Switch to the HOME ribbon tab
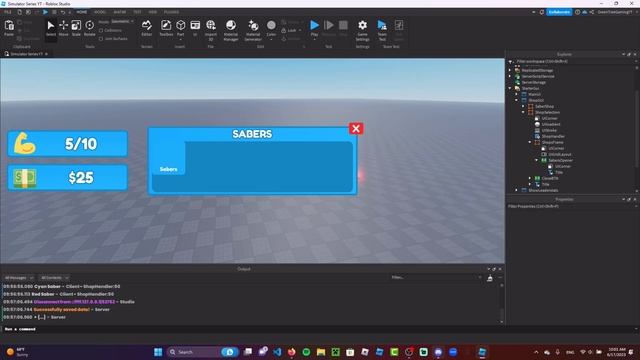This screenshot has height=360, width=640. tap(82, 12)
